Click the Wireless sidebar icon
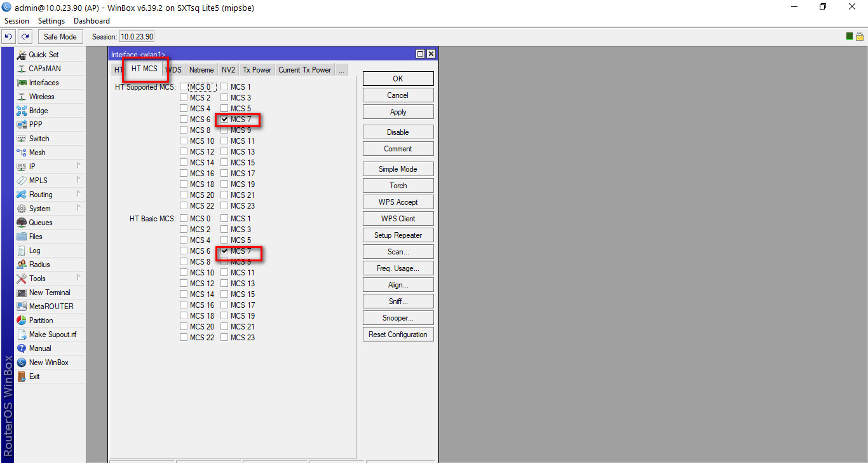The image size is (868, 463). (22, 97)
